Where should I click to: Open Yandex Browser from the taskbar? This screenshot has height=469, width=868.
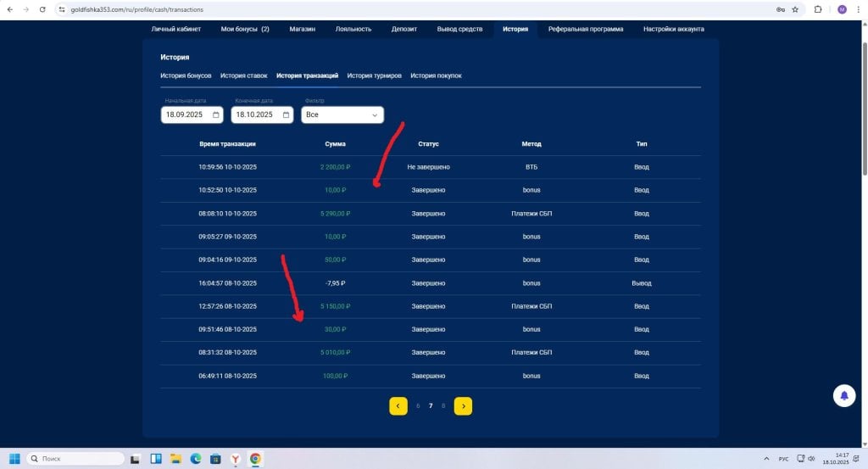pos(236,459)
